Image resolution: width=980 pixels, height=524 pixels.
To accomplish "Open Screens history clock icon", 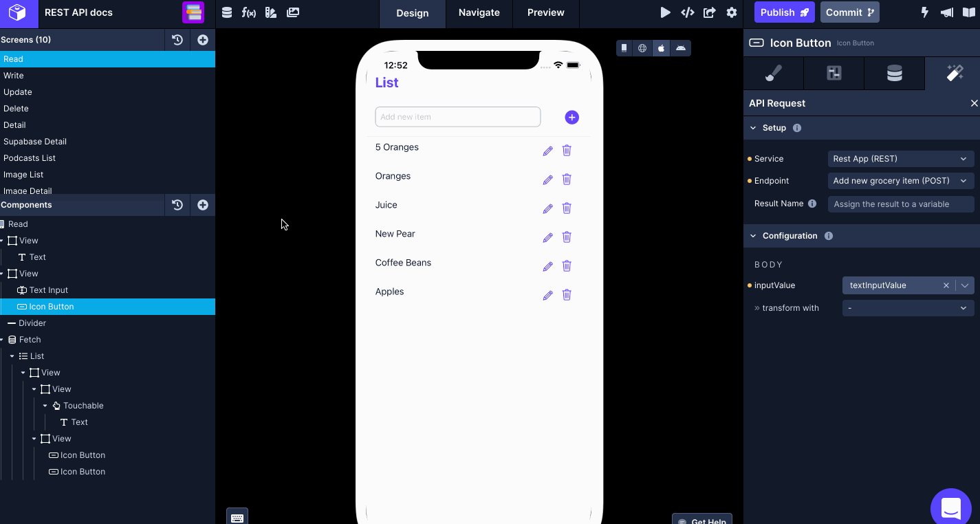I will (177, 40).
